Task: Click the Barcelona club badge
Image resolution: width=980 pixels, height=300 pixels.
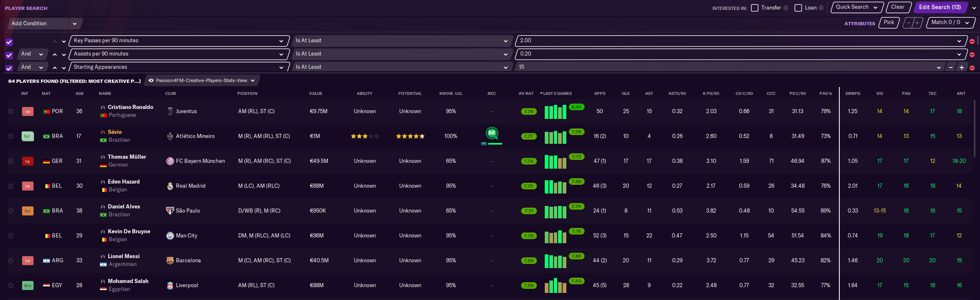Action: pyautogui.click(x=170, y=261)
